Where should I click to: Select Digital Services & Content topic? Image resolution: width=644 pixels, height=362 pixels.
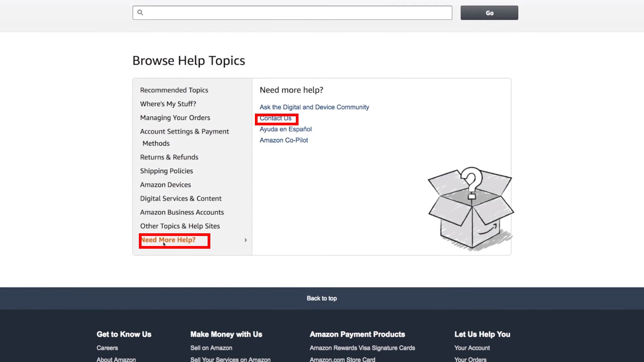pyautogui.click(x=181, y=198)
